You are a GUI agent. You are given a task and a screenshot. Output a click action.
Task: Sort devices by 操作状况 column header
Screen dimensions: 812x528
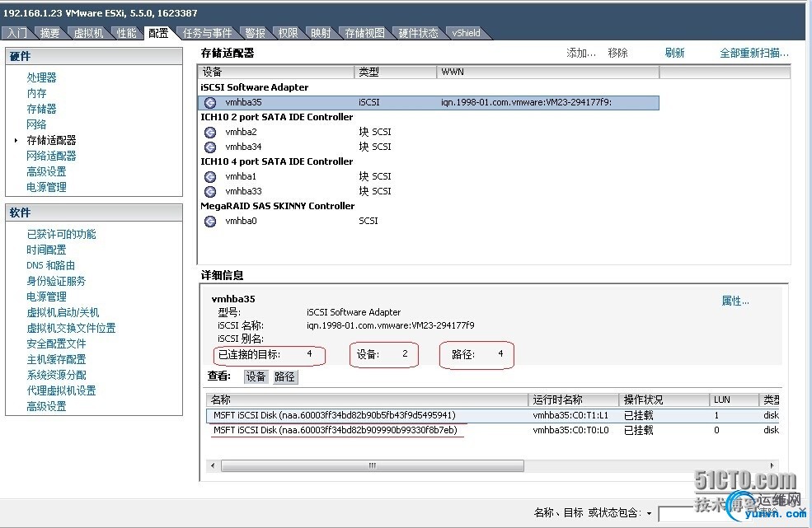click(664, 400)
